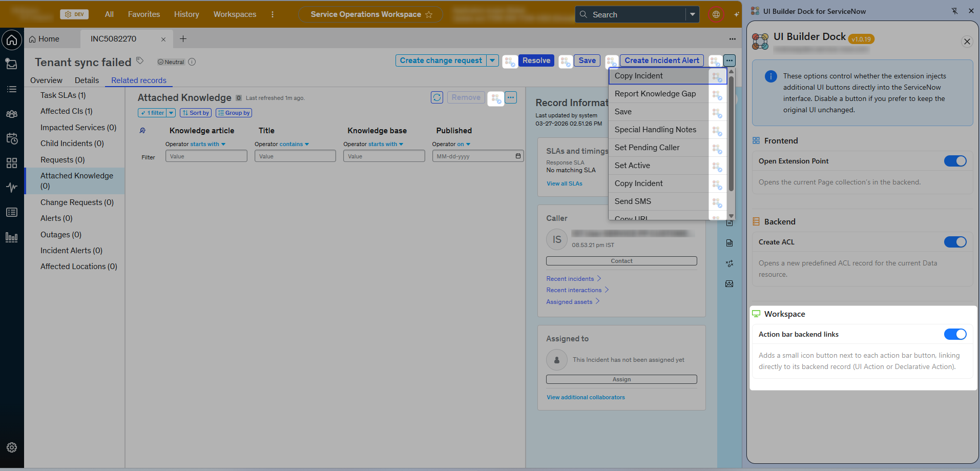Click the info icon beside Neutral
Image resolution: width=980 pixels, height=471 pixels.
(x=192, y=62)
